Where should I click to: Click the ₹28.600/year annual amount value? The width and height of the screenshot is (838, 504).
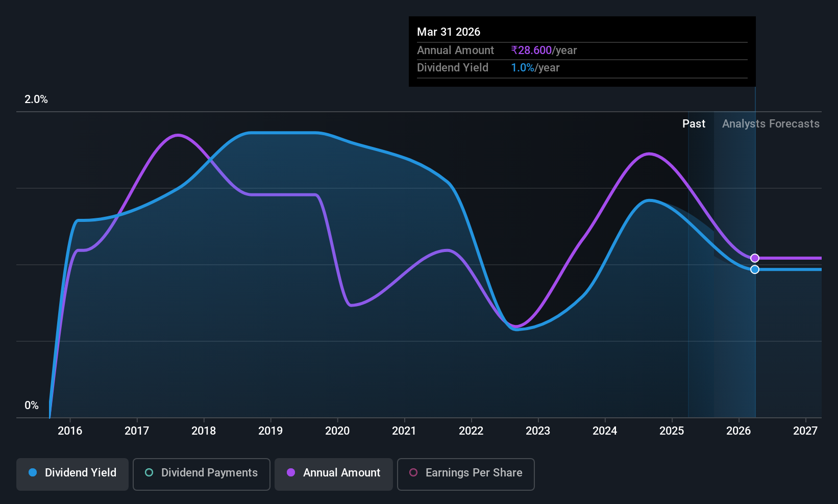click(x=544, y=51)
